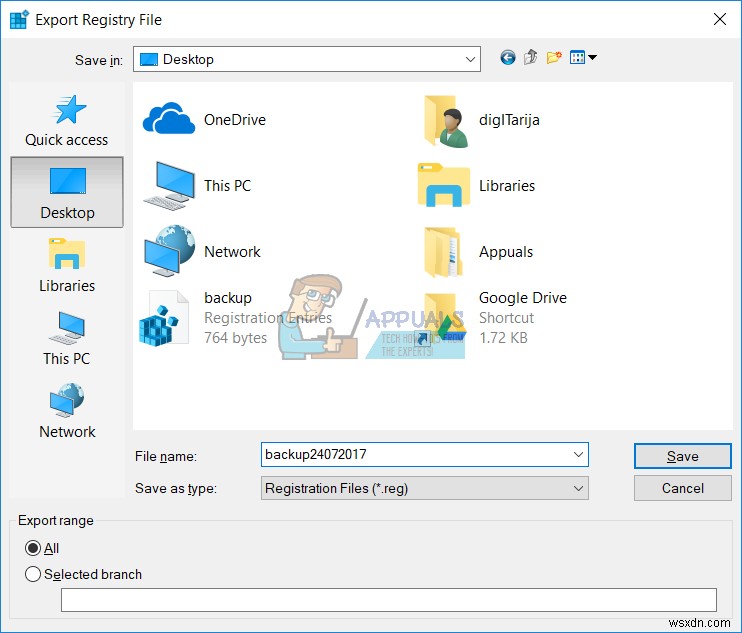Click the Up One Level icon
742x633 pixels.
click(530, 58)
